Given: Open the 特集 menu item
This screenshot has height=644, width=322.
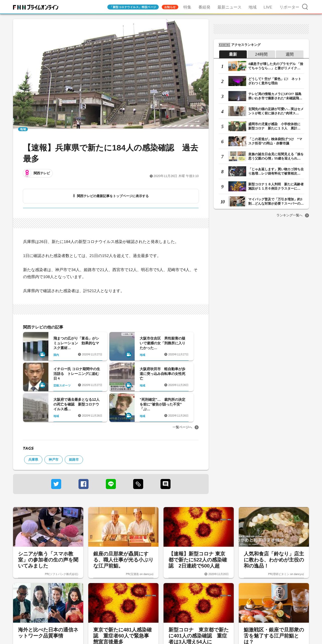Looking at the screenshot, I should [x=187, y=7].
